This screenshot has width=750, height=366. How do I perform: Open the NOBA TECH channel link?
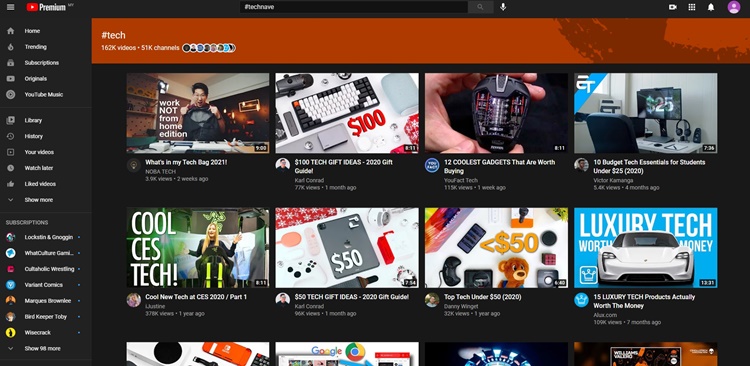(x=161, y=171)
